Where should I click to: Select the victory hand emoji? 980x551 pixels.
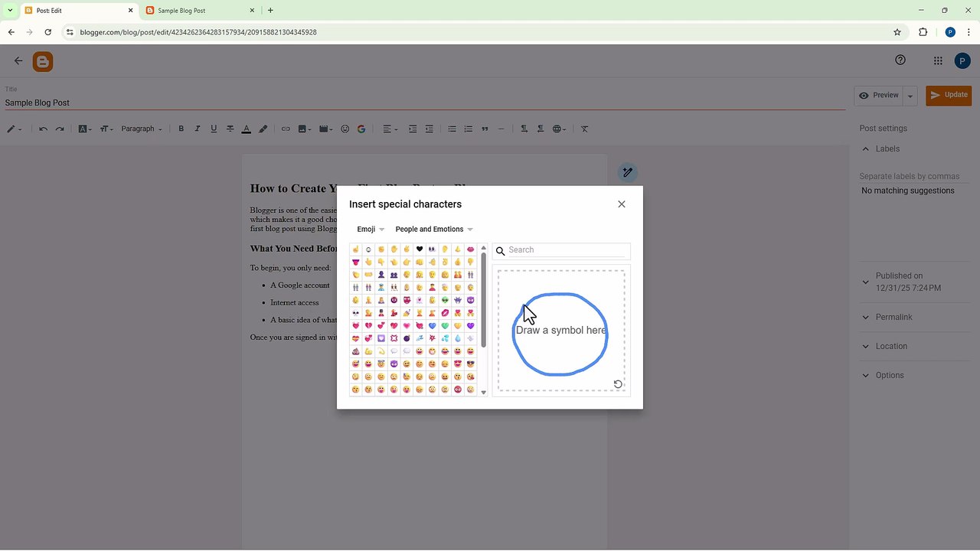point(407,249)
